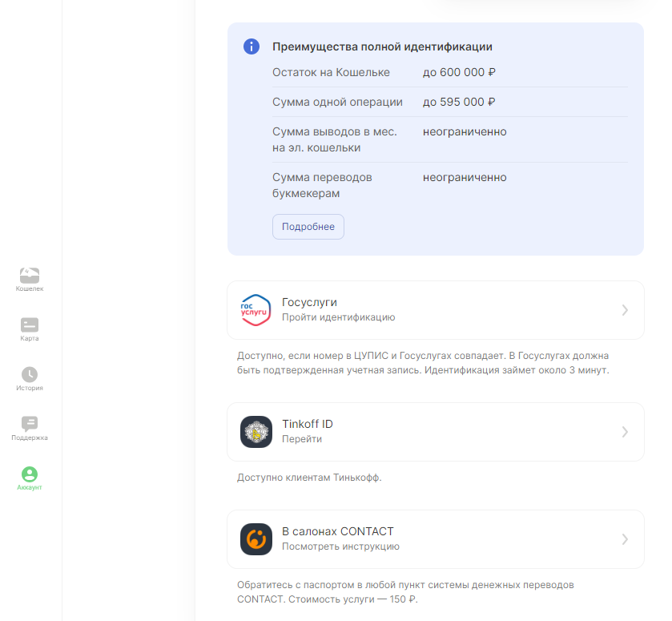This screenshot has width=672, height=621.
Task: Click the Госуслуги hexagon logo
Action: [256, 310]
